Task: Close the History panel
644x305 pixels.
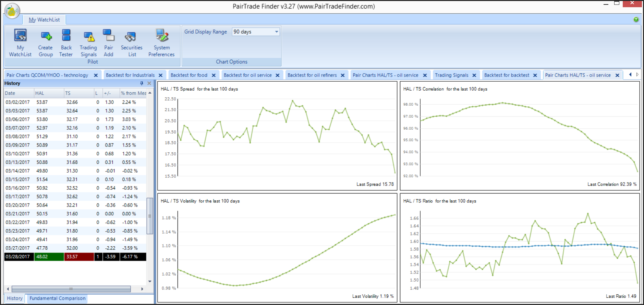Action: click(149, 83)
